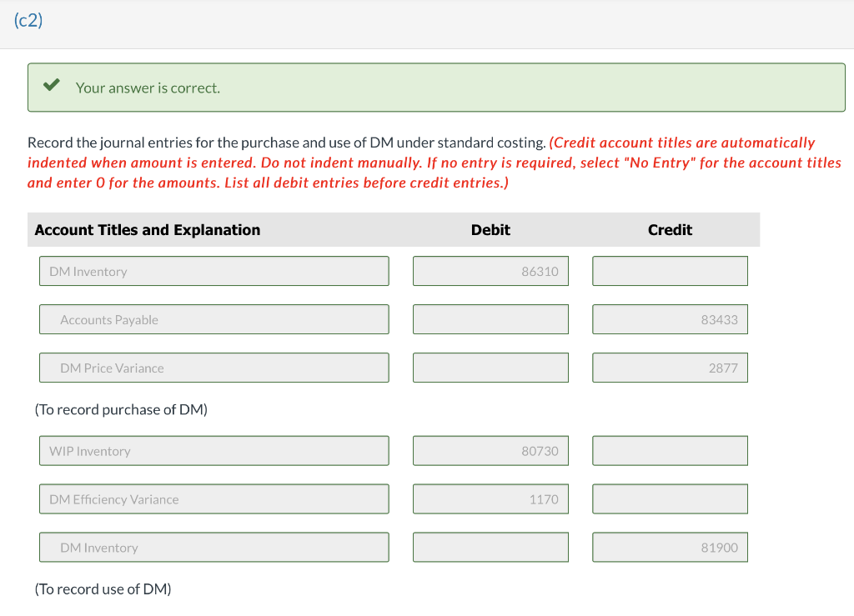Click the credit field showing 83433
This screenshot has width=854, height=616.
point(670,319)
